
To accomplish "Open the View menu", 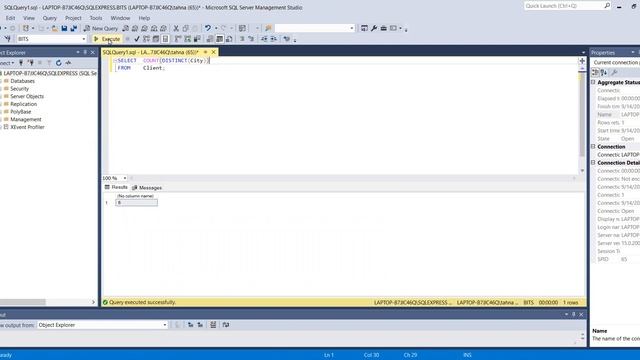I will 29,18.
